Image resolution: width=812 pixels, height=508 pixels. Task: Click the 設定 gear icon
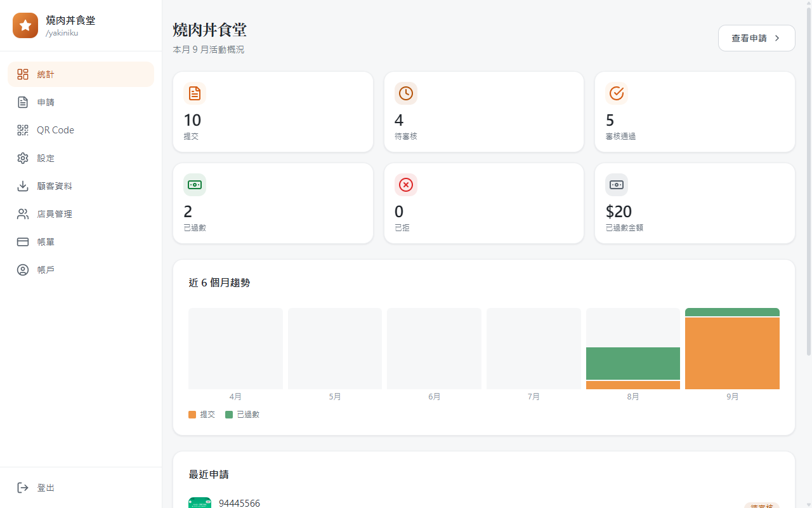pos(23,158)
